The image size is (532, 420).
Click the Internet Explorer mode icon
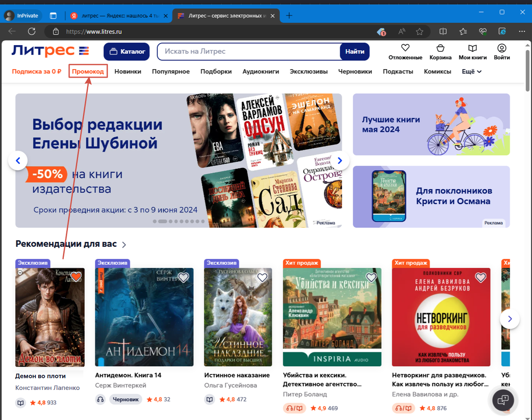coord(502,31)
